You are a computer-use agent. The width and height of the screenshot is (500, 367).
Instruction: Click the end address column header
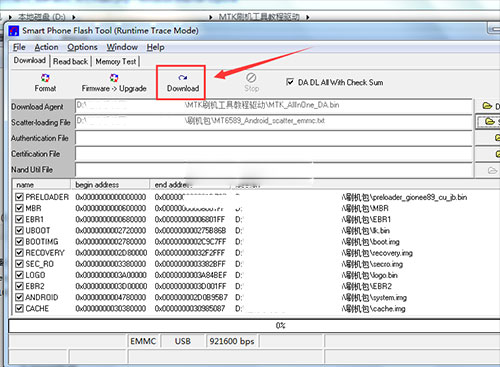click(190, 184)
